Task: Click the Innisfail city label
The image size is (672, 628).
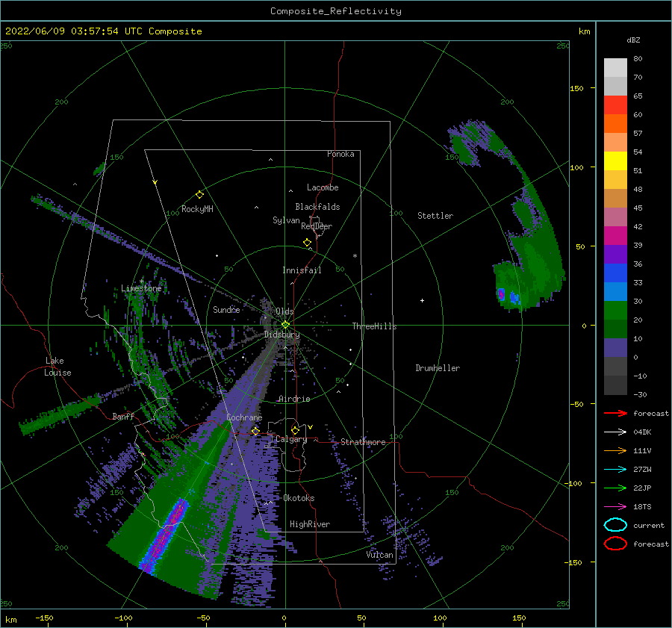Action: click(x=302, y=270)
